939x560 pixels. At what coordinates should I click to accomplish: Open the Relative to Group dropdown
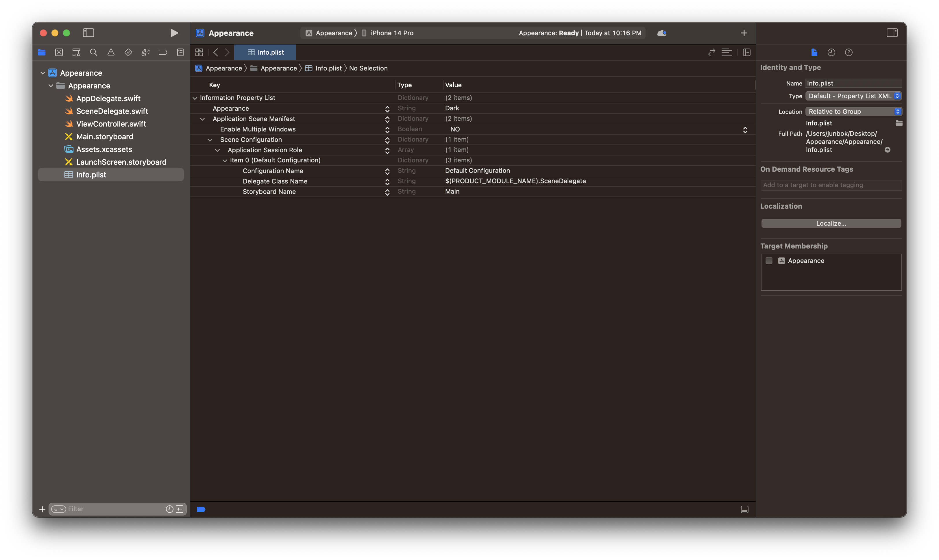(853, 112)
